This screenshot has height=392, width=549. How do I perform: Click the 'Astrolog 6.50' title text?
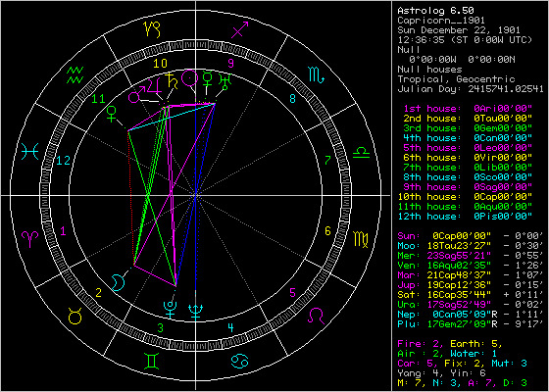436,11
